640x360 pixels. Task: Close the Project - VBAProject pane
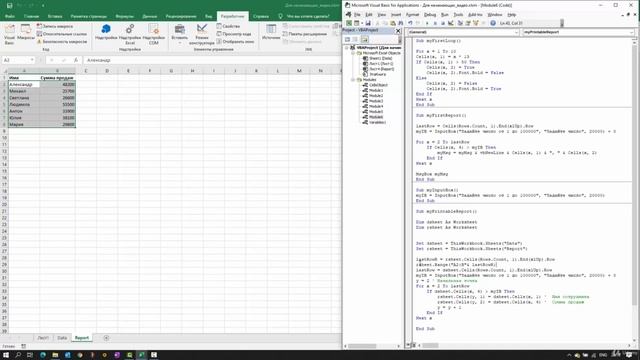point(398,31)
